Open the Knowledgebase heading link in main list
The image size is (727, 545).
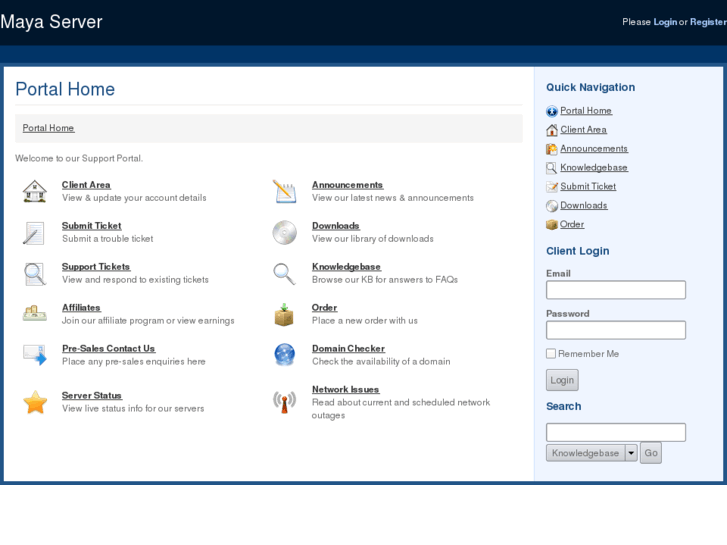point(346,267)
